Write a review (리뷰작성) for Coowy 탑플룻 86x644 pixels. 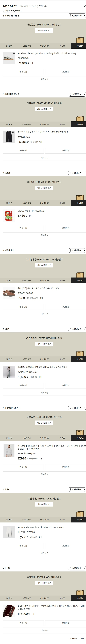point(44,235)
